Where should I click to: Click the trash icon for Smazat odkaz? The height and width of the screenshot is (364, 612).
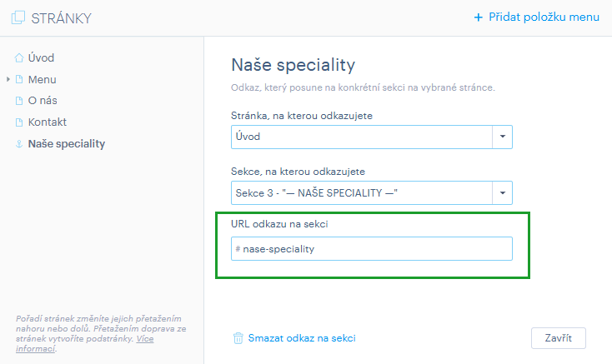click(x=238, y=338)
